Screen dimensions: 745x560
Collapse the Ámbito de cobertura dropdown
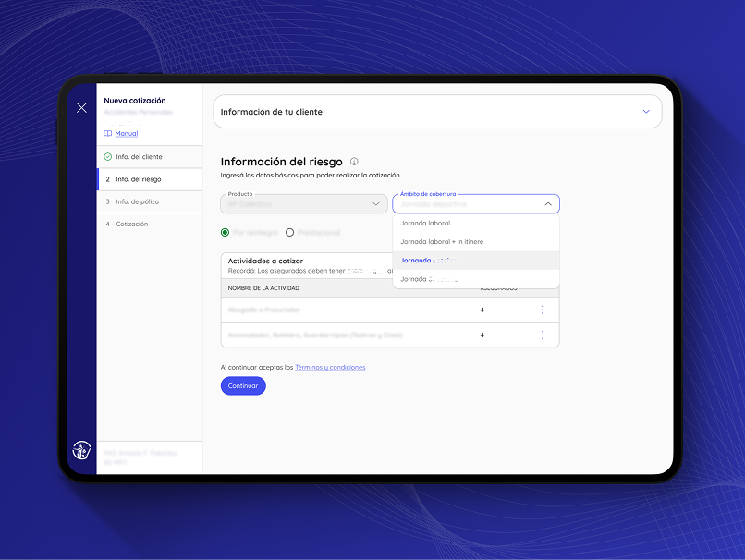(547, 204)
